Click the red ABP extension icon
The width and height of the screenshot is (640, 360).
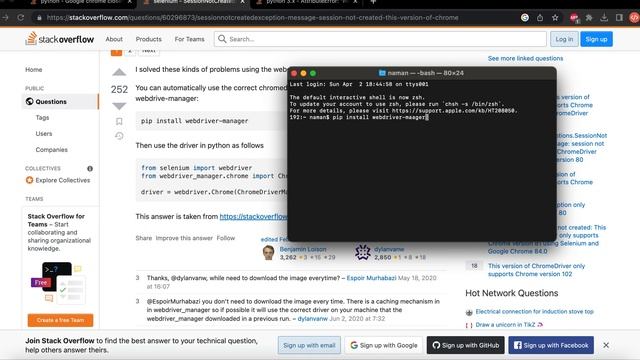pos(574,18)
